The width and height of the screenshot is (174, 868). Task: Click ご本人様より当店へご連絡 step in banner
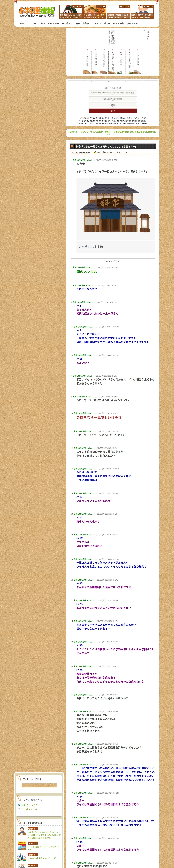click(x=113, y=99)
